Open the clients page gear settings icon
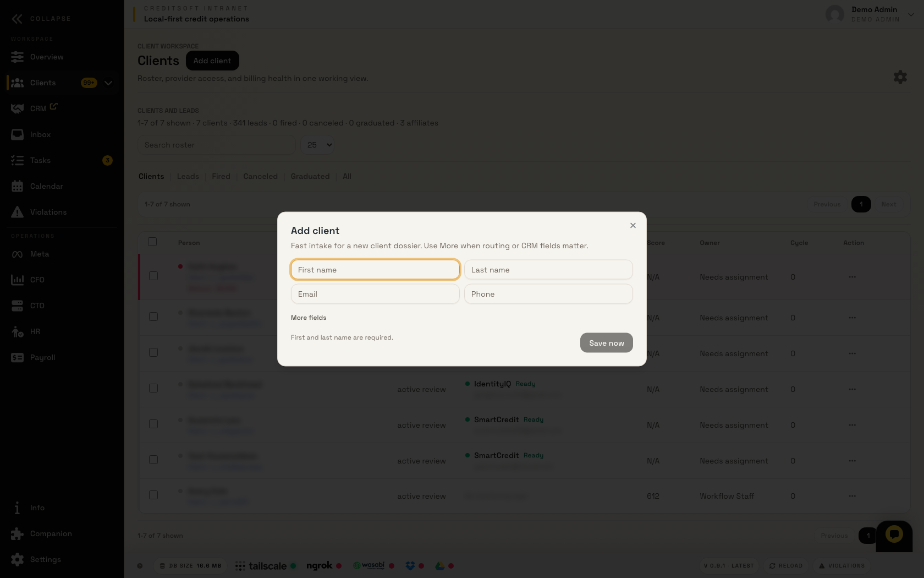Viewport: 924px width, 578px height. [x=900, y=77]
